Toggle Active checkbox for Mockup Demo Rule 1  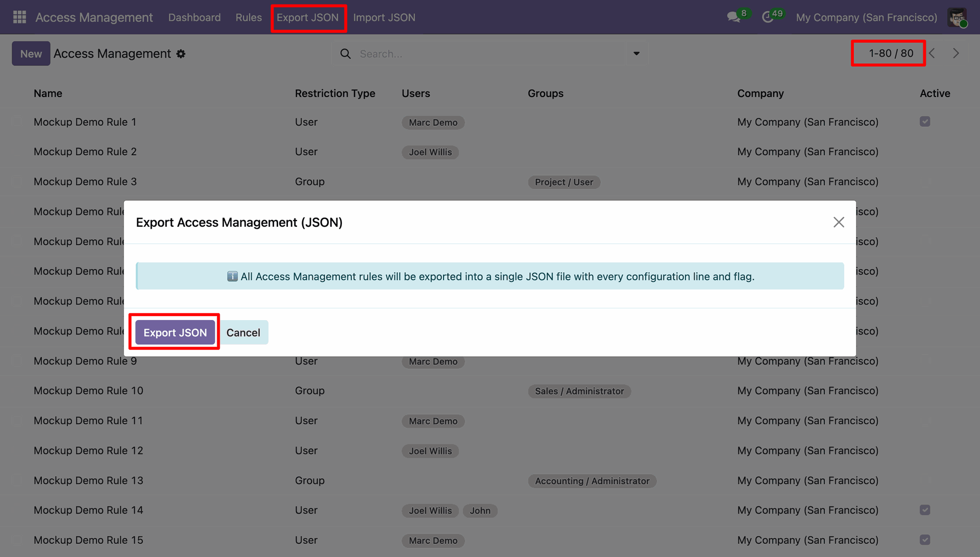pos(925,122)
